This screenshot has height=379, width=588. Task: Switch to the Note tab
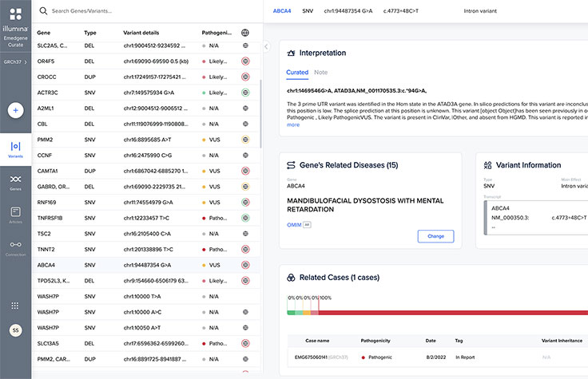[320, 73]
